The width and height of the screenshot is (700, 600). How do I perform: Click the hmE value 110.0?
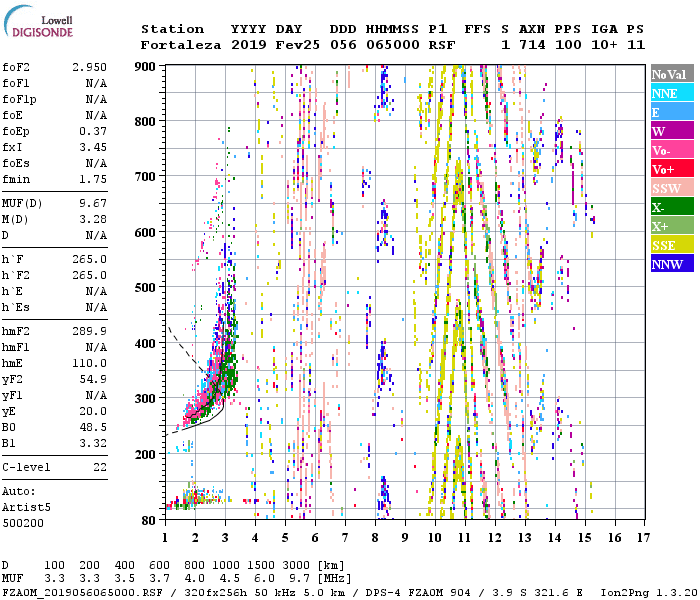[x=90, y=363]
